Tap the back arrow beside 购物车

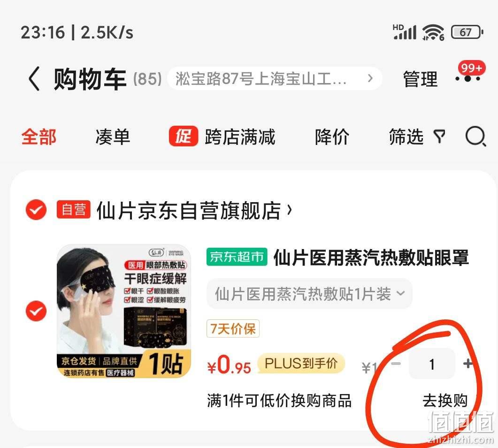point(34,79)
